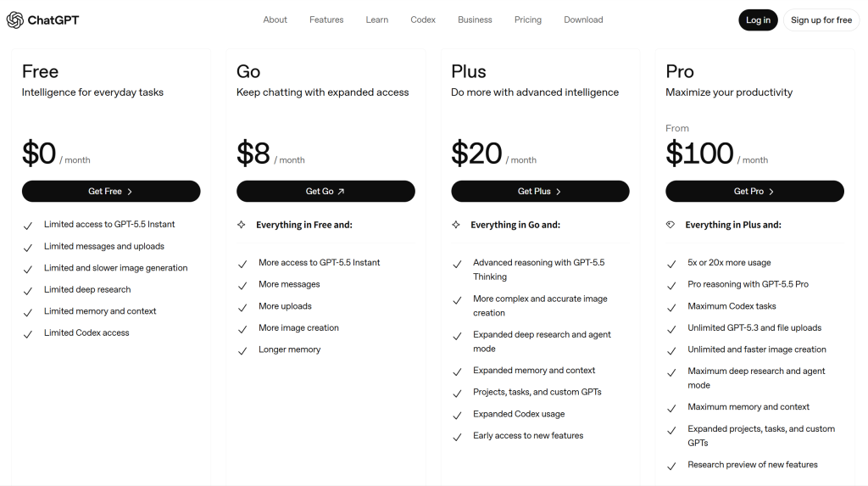Click checkmark beside Longer memory
Image resolution: width=868 pixels, height=486 pixels.
point(242,351)
